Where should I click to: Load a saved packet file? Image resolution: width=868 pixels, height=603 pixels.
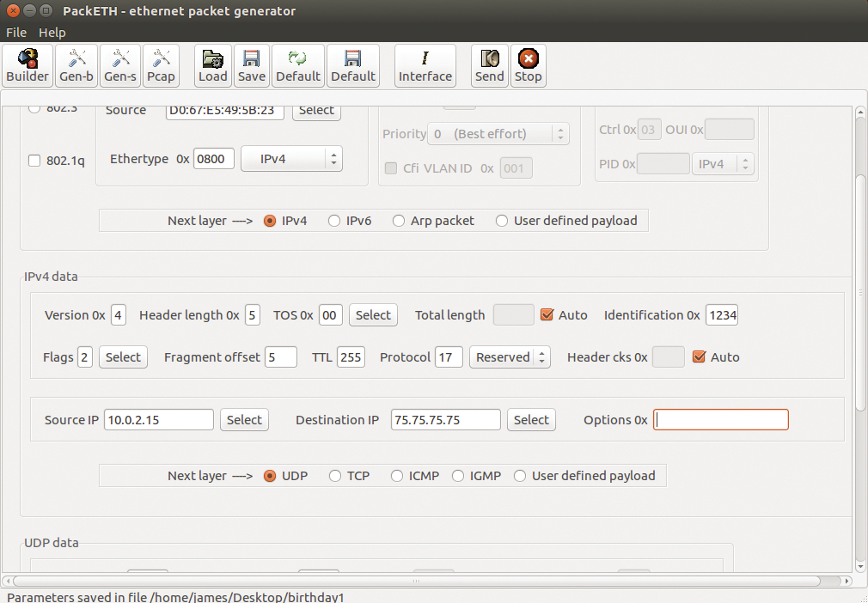[x=212, y=65]
